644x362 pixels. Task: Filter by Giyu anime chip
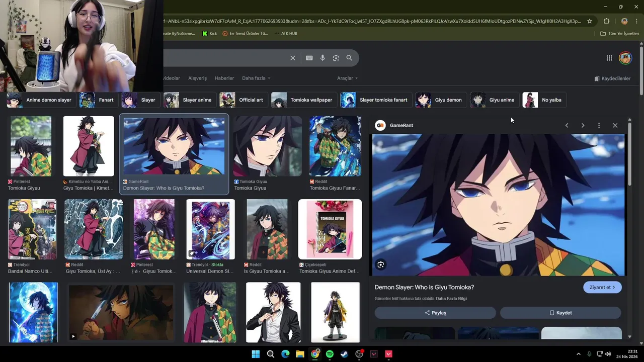pyautogui.click(x=494, y=100)
